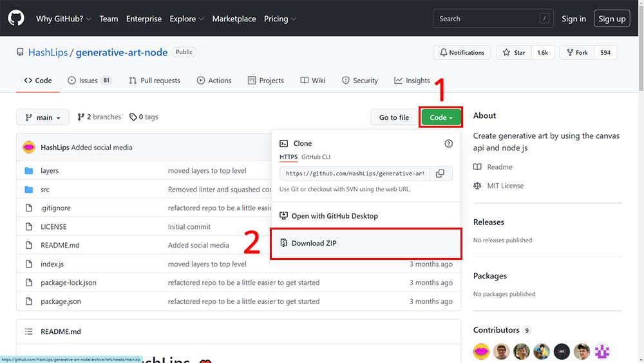Open the Releases heading link

[488, 222]
